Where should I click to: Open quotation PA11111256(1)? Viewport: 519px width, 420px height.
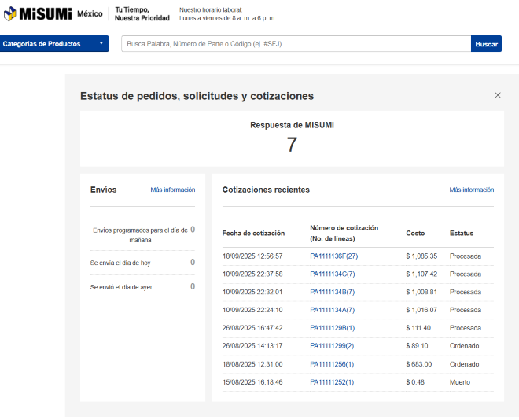(332, 364)
